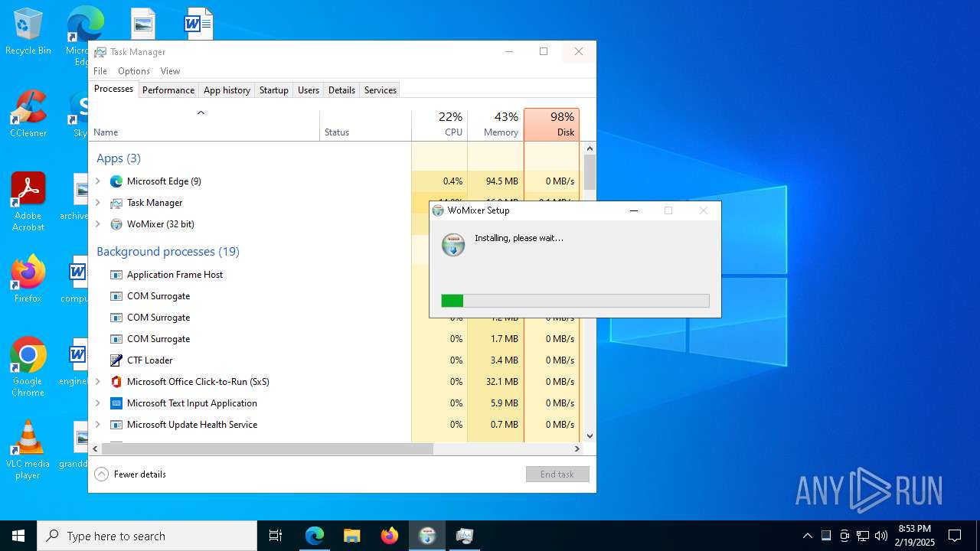Expand WoMixer (32 bit) process row
The image size is (980, 551).
[x=98, y=224]
